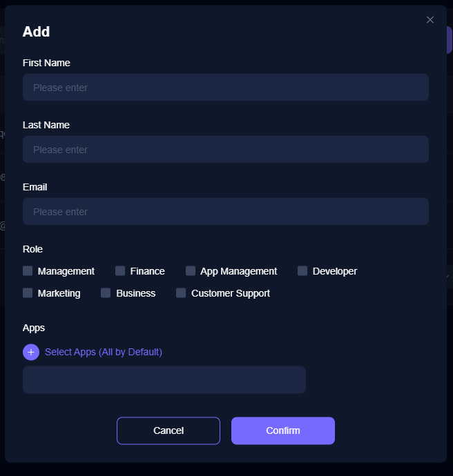
Task: Toggle the Developer role checkbox
Action: click(x=302, y=271)
